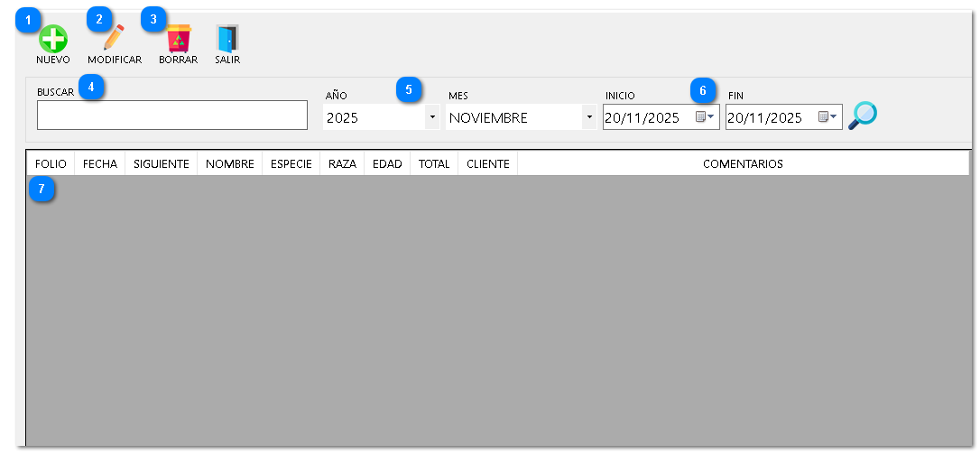Click the BORRAR trash bin icon
Viewport: 980px width, 454px height.
point(179,39)
